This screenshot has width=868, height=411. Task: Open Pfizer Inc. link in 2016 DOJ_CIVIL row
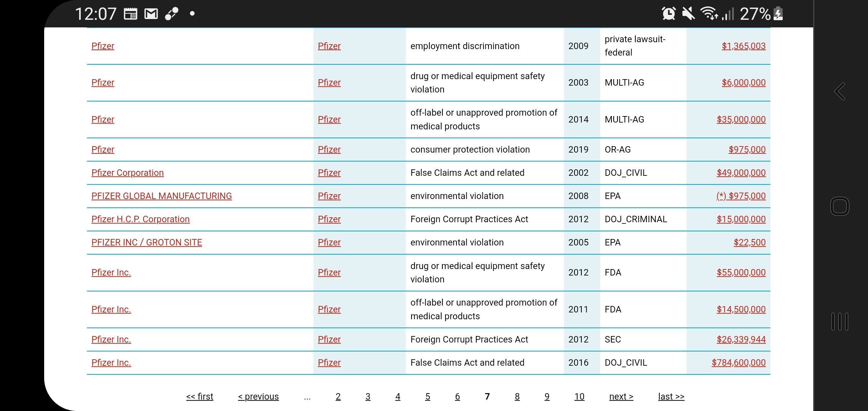pyautogui.click(x=111, y=363)
